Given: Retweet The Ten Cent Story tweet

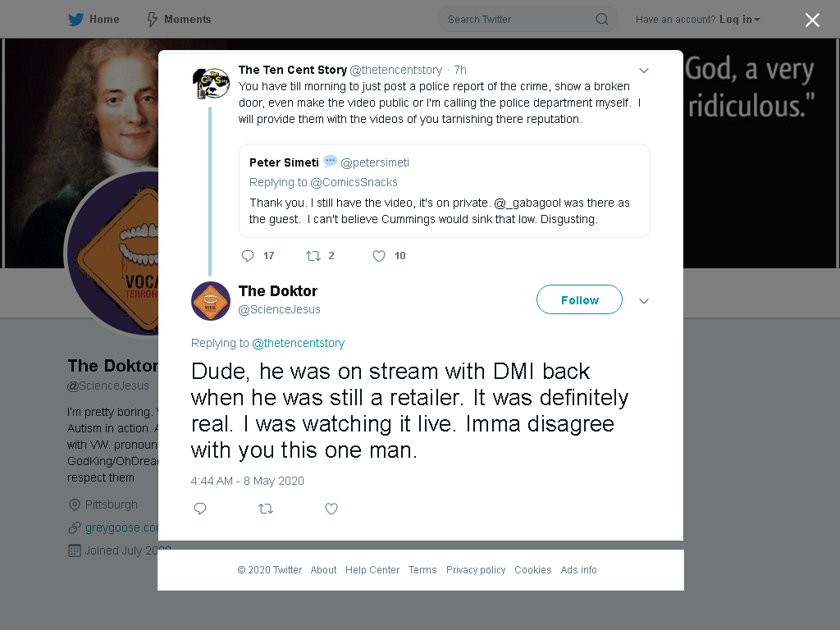Looking at the screenshot, I should coord(313,256).
